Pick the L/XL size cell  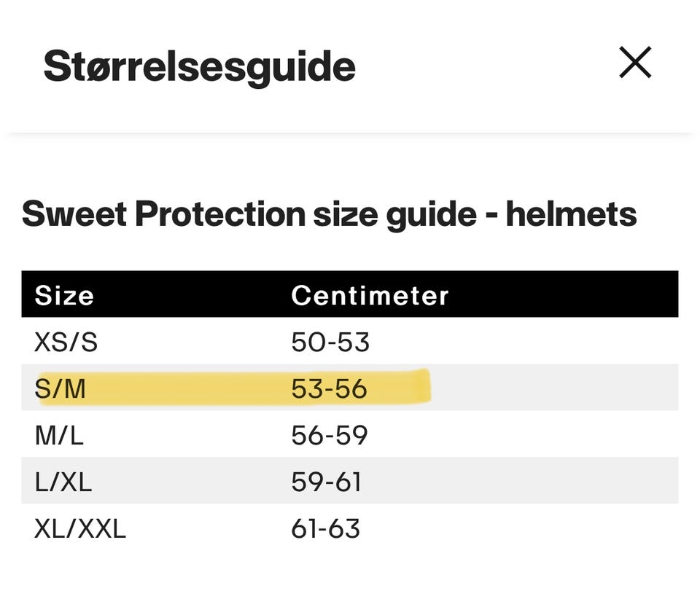[63, 482]
